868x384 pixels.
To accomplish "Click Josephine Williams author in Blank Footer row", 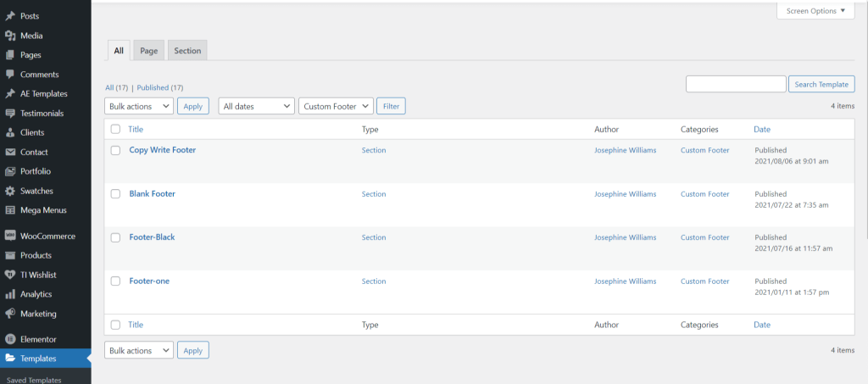I will [625, 193].
